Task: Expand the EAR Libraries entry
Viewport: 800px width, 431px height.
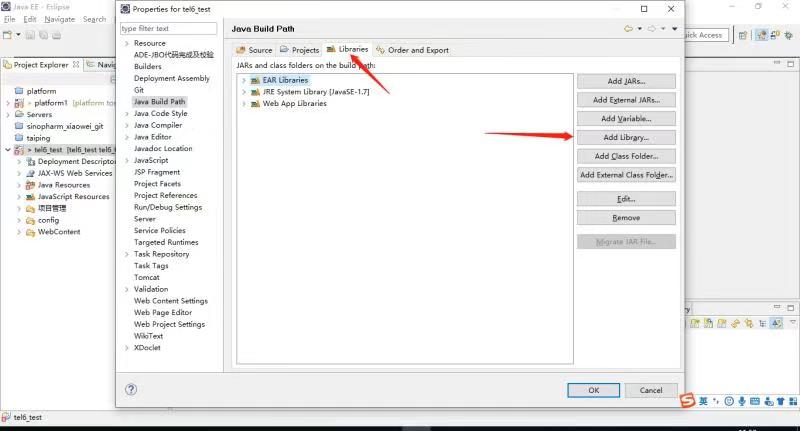Action: click(x=244, y=80)
